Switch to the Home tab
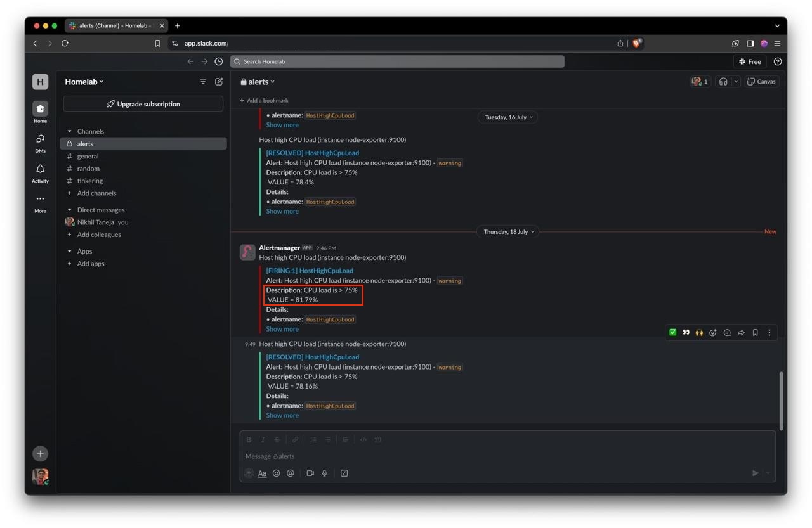 (40, 112)
